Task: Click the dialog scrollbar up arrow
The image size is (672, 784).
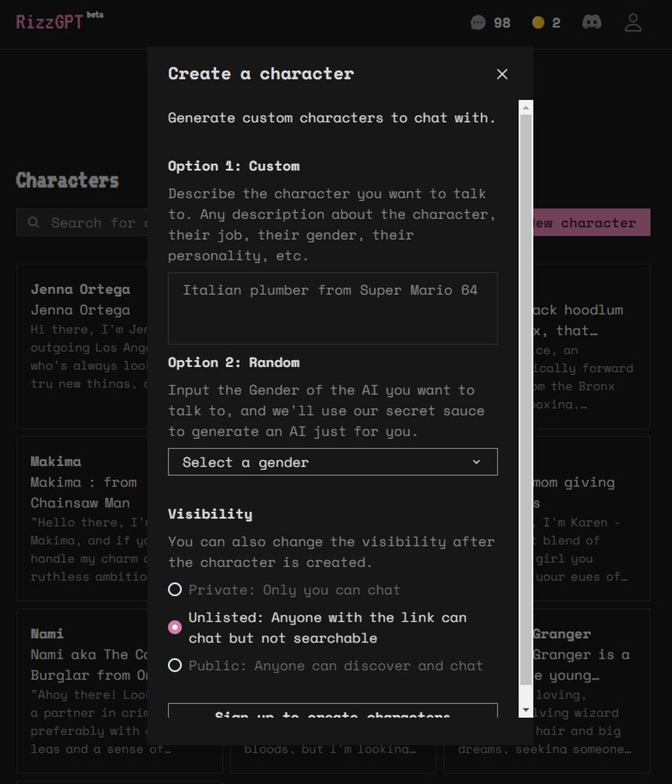Action: [x=525, y=107]
